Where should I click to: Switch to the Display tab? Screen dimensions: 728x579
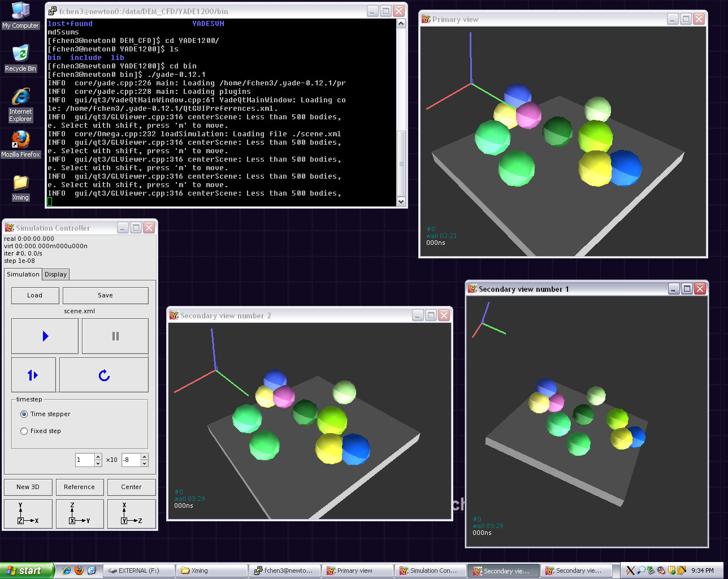tap(55, 274)
